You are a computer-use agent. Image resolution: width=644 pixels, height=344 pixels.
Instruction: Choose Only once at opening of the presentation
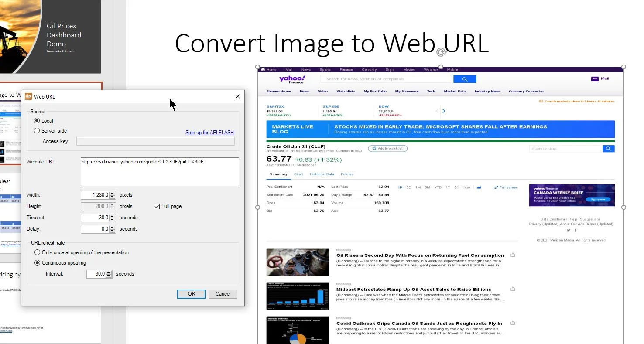(x=37, y=252)
